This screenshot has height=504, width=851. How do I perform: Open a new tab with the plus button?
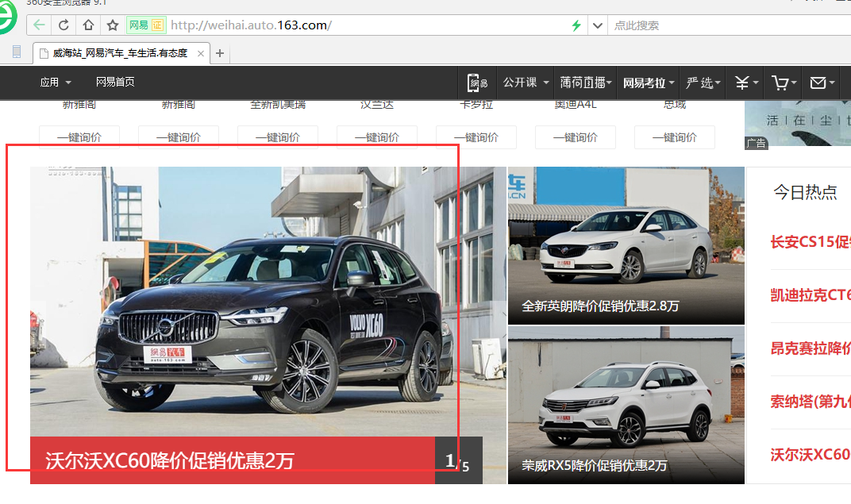[220, 53]
